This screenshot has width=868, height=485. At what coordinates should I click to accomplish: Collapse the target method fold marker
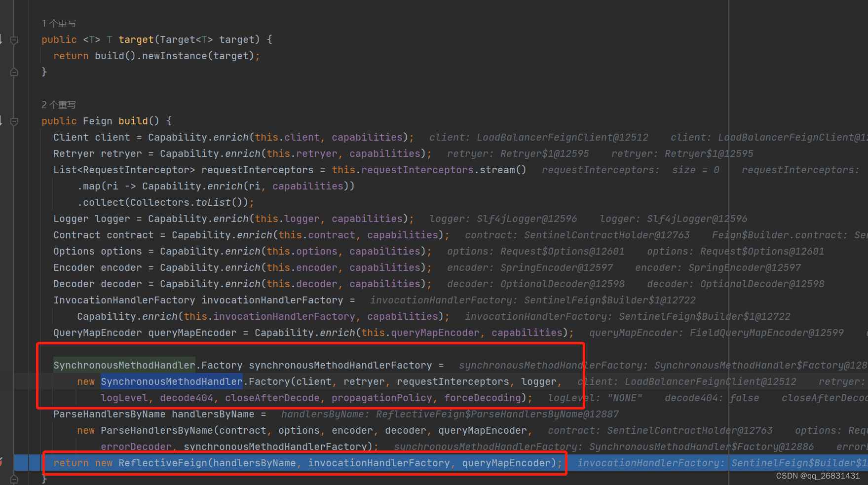click(14, 40)
